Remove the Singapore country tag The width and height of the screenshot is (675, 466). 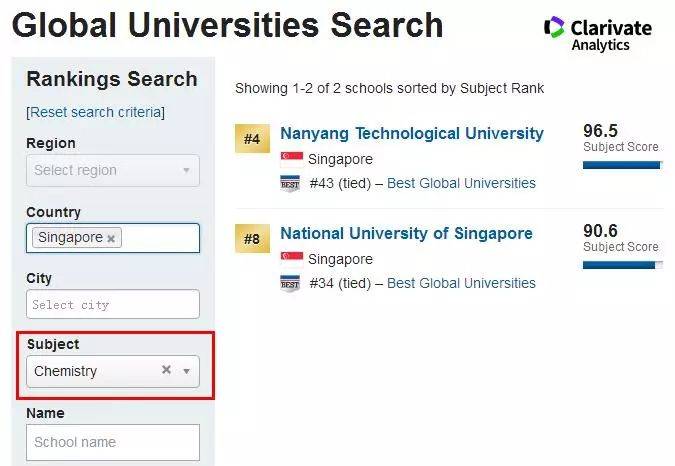pyautogui.click(x=111, y=238)
